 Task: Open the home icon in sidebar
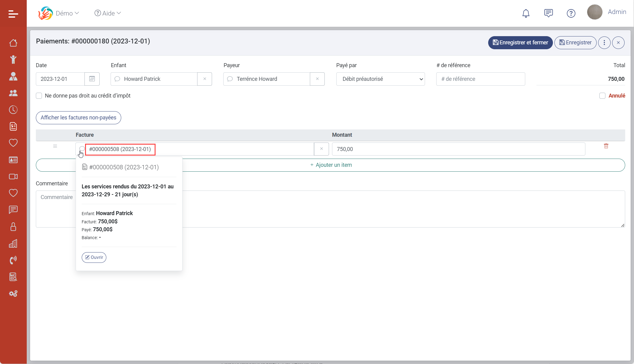click(x=13, y=43)
